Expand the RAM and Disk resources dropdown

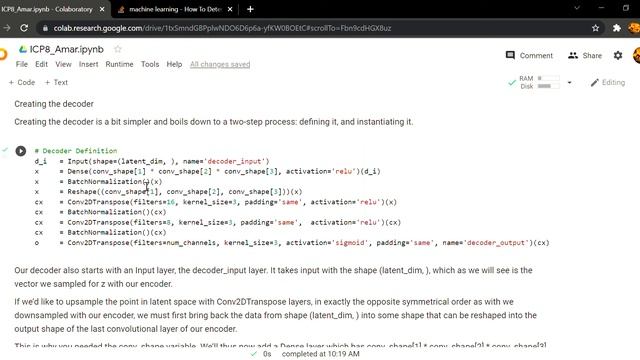pos(569,82)
